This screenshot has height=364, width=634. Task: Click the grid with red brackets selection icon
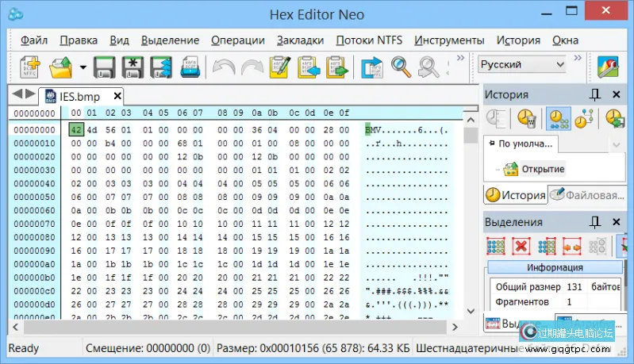point(547,246)
